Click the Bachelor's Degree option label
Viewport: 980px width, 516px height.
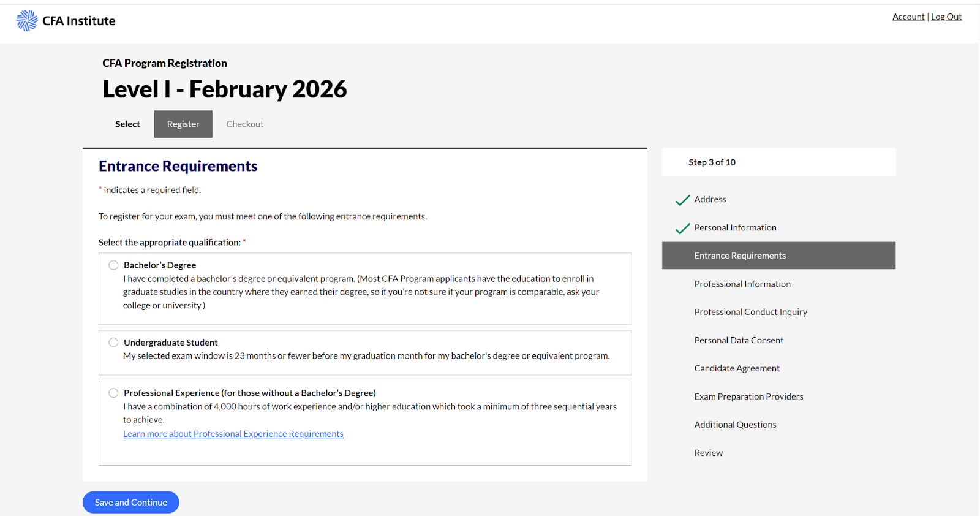click(x=160, y=265)
